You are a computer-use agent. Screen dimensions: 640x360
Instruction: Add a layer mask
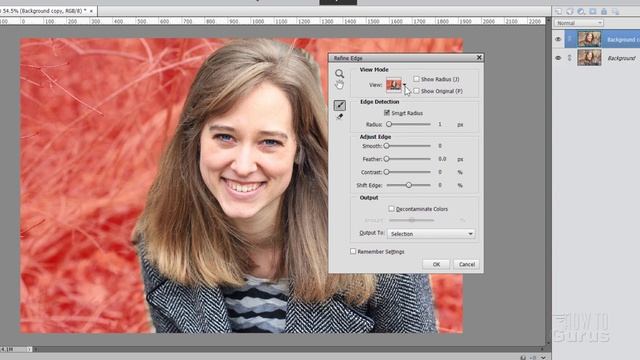(x=592, y=11)
